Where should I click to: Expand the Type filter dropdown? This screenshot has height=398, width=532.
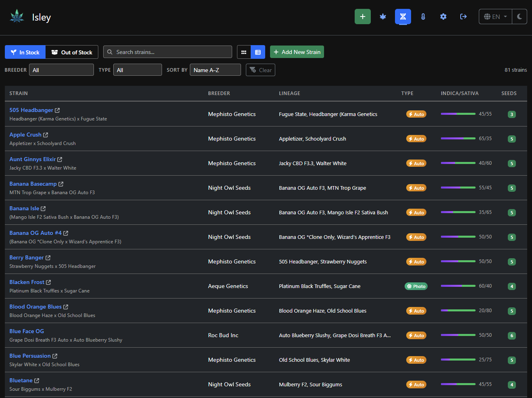click(x=137, y=70)
